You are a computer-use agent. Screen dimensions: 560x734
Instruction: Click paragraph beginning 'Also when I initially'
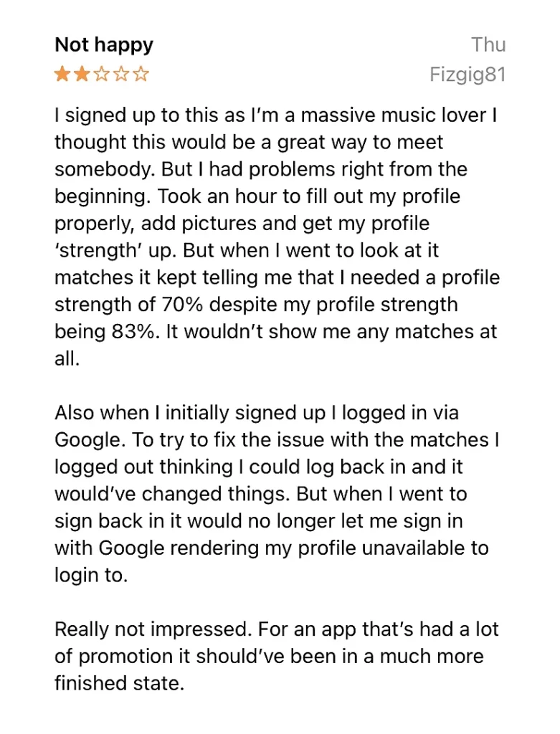point(277,493)
